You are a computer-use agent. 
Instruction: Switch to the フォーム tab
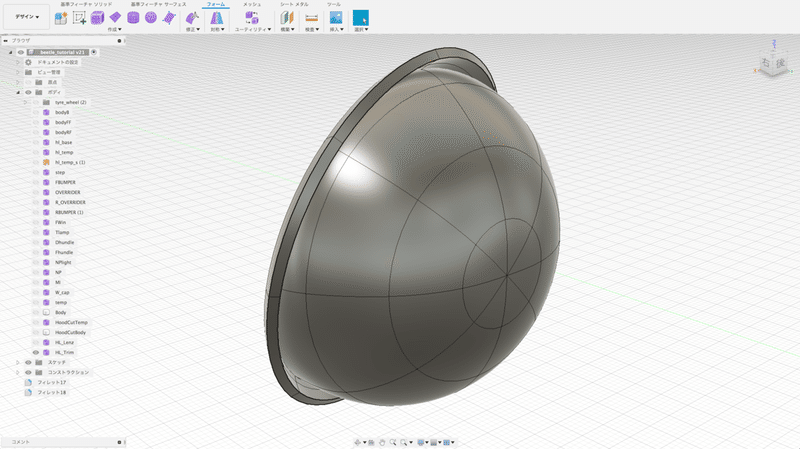pos(215,4)
